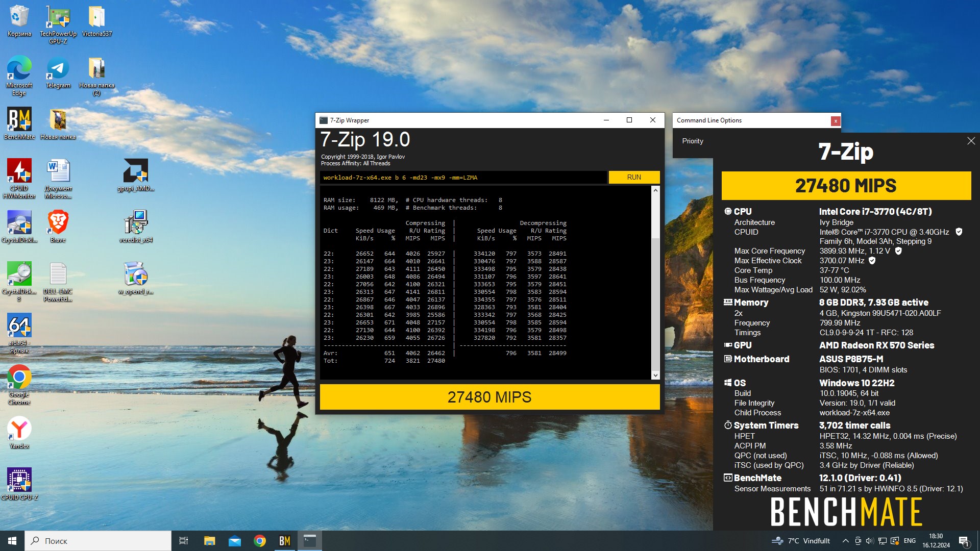
Task: Launch Microsoft Edge from desktop
Action: tap(19, 76)
